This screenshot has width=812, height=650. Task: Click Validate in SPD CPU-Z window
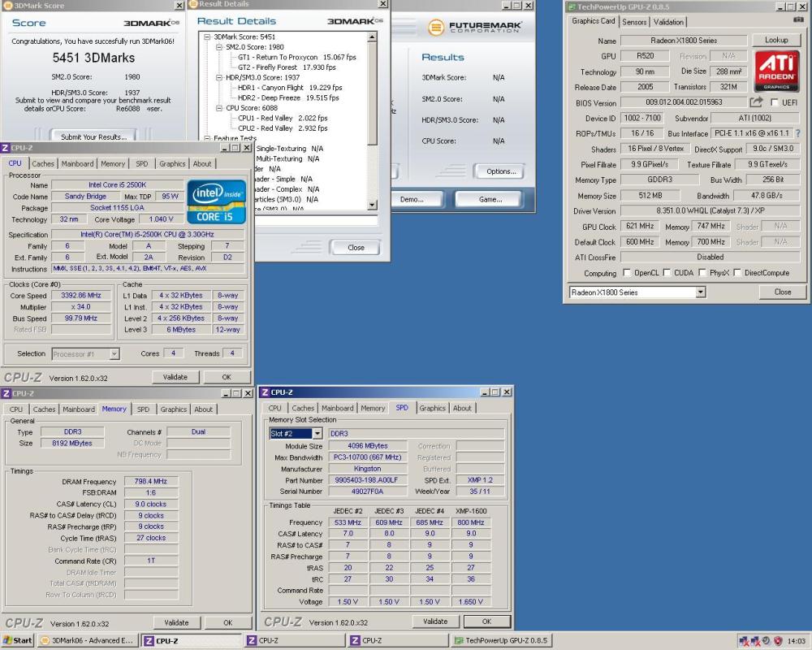435,621
